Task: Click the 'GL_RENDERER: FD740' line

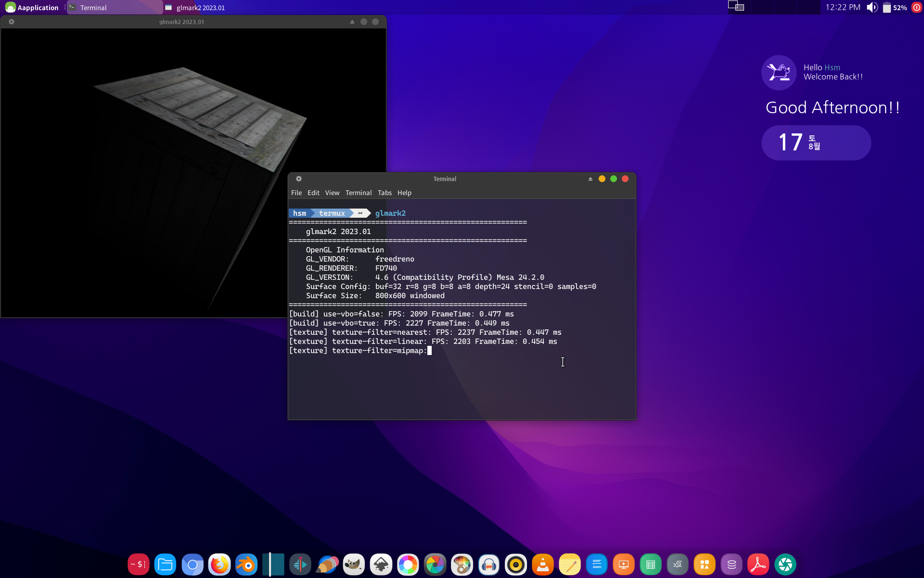Action: click(351, 268)
